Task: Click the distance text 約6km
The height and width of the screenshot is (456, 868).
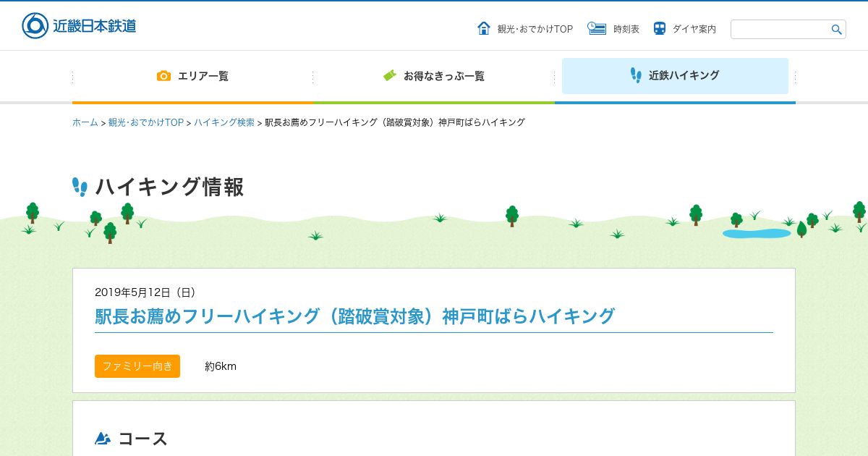Action: point(221,366)
